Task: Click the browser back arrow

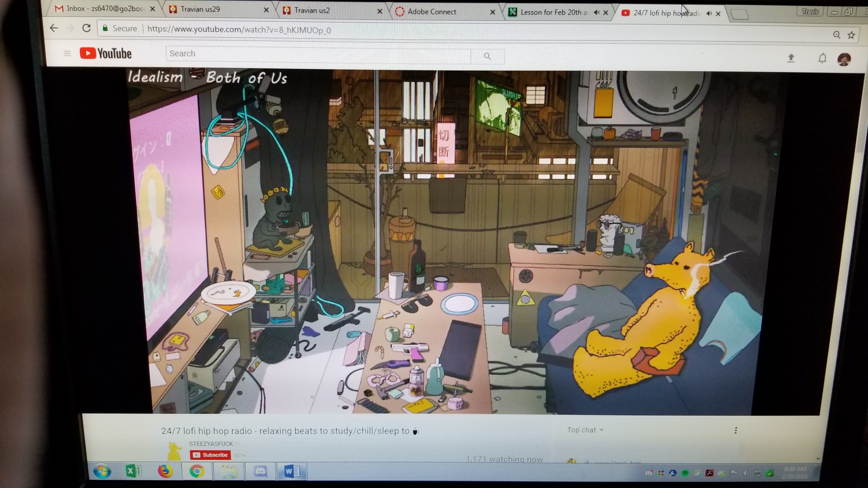Action: [54, 28]
